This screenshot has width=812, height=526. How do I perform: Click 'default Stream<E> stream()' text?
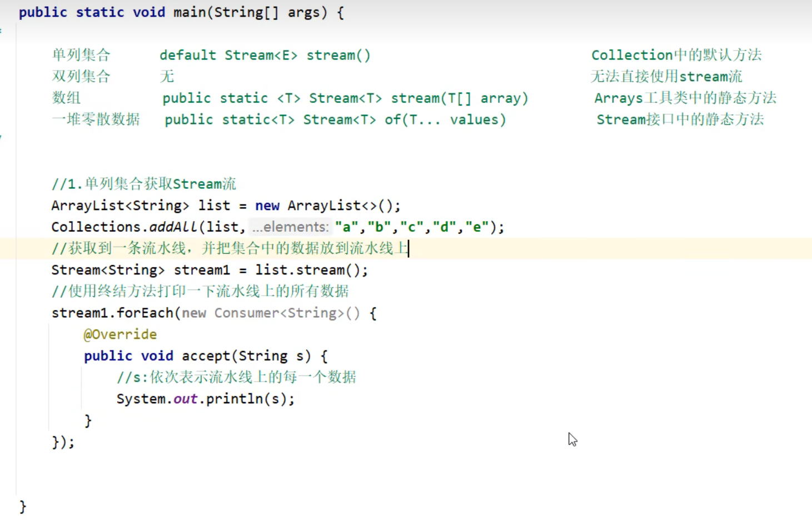coord(265,55)
